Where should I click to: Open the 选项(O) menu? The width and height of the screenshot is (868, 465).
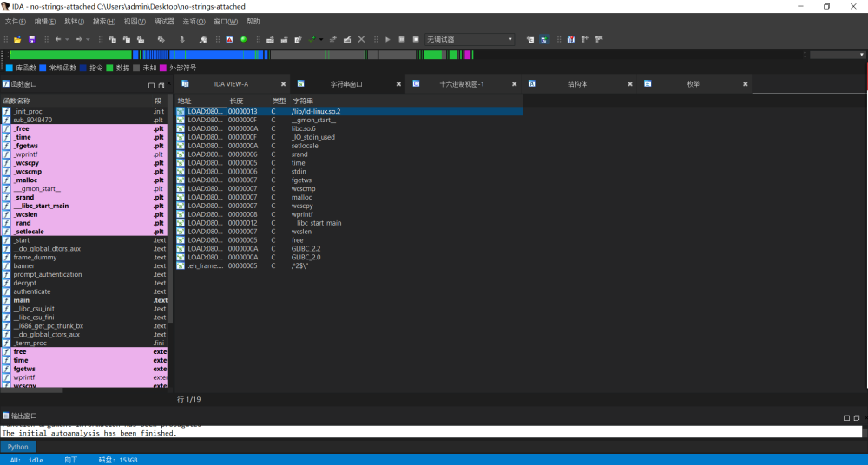pos(194,22)
